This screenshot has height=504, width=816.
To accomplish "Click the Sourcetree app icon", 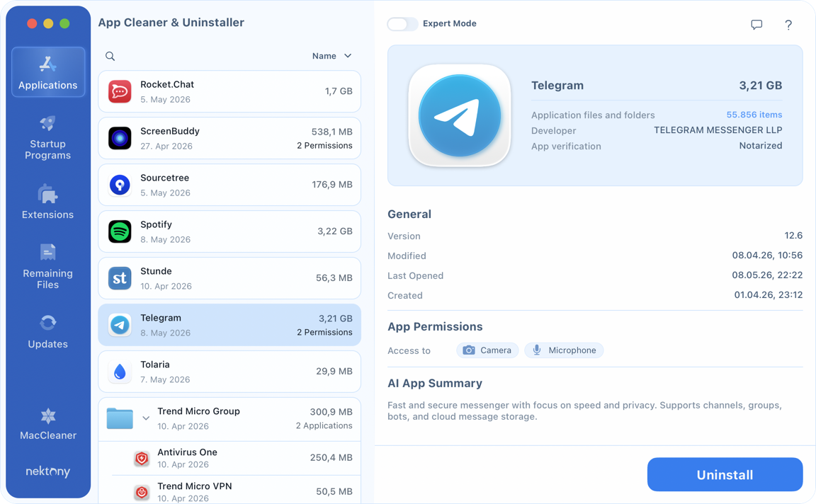I will coord(120,185).
